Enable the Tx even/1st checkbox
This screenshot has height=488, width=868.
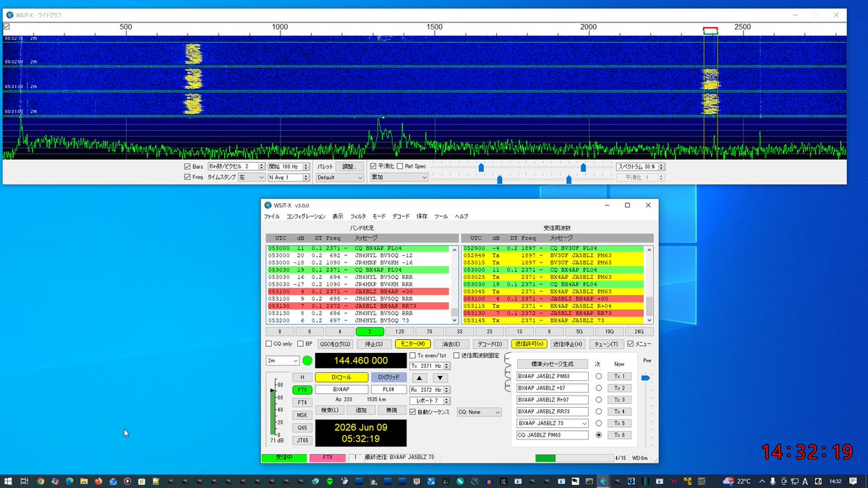(413, 356)
